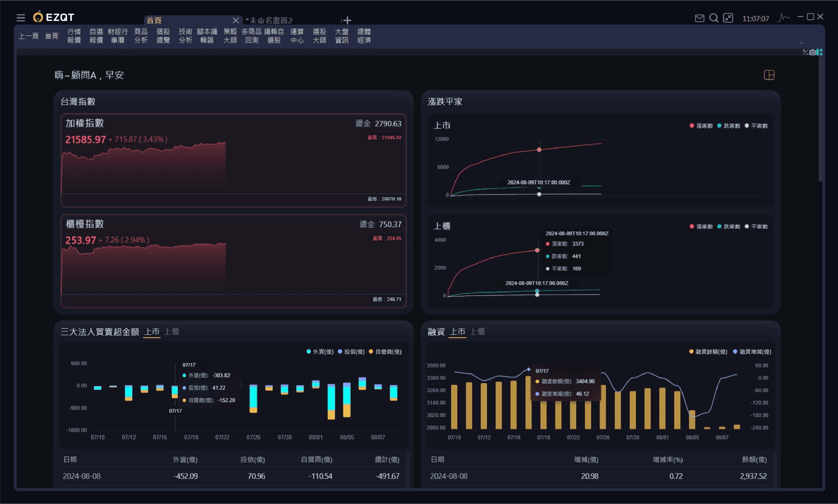Go back with 上一頁 button
The height and width of the screenshot is (504, 838).
coord(29,36)
